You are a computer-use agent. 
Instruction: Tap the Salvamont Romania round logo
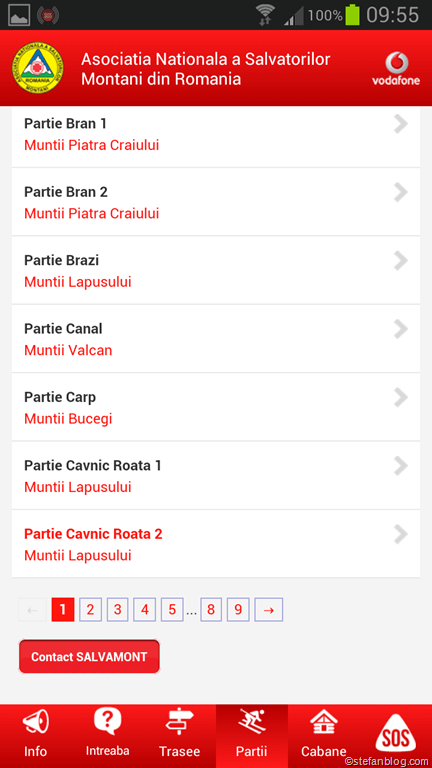pyautogui.click(x=38, y=68)
